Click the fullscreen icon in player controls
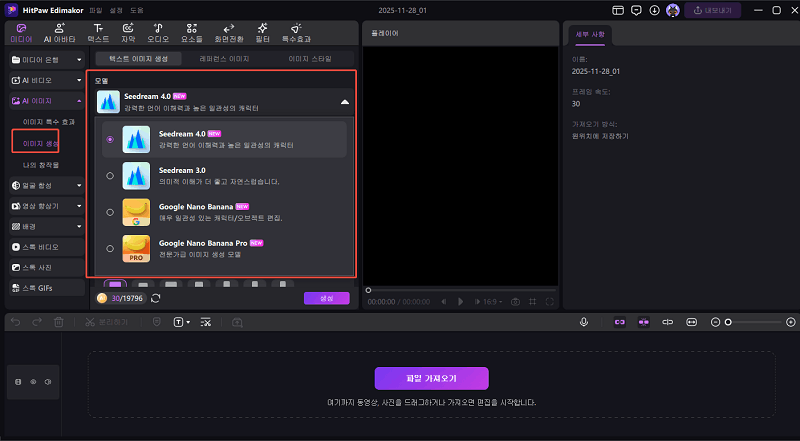This screenshot has height=441, width=800. coord(549,302)
